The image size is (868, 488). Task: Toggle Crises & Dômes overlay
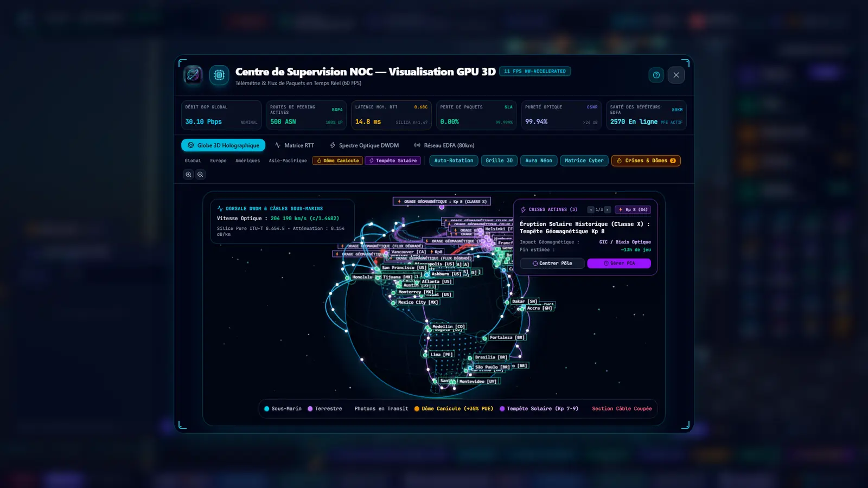[646, 160]
